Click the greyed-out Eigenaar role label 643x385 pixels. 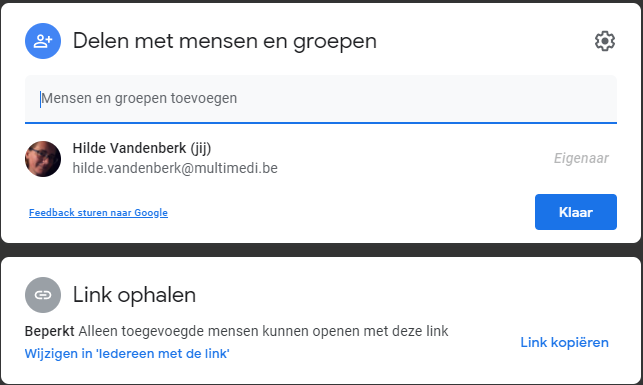pyautogui.click(x=581, y=158)
